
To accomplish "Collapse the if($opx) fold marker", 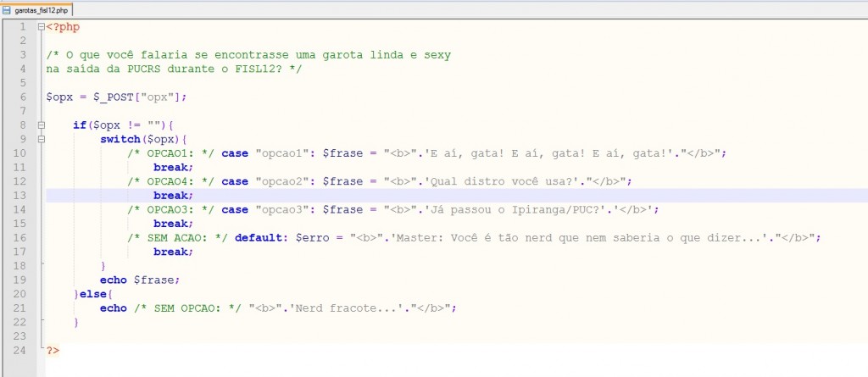I will (42, 125).
